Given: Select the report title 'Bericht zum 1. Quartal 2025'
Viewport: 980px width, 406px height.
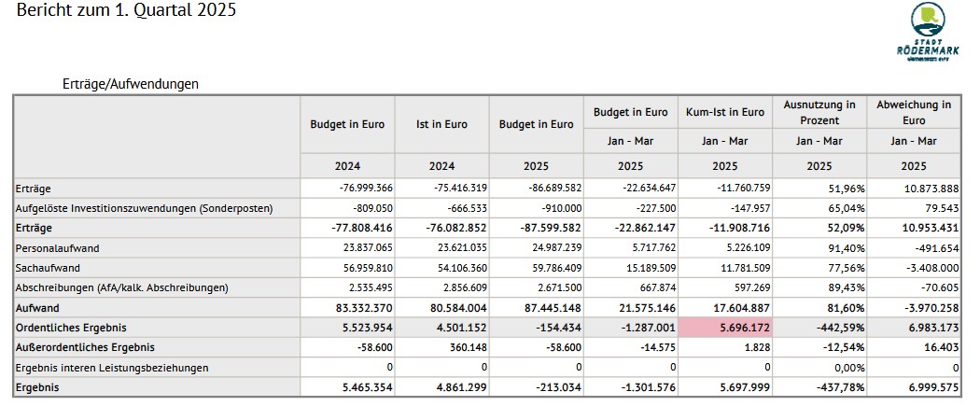Looking at the screenshot, I should (126, 11).
